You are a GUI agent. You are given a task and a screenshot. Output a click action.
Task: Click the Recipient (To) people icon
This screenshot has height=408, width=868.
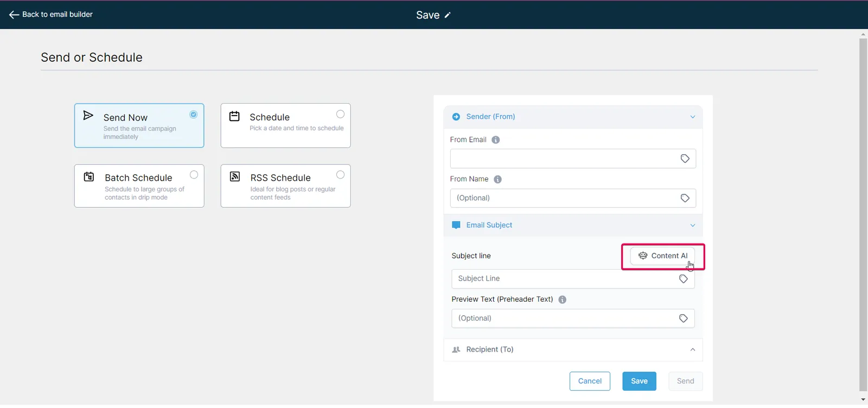coord(456,350)
